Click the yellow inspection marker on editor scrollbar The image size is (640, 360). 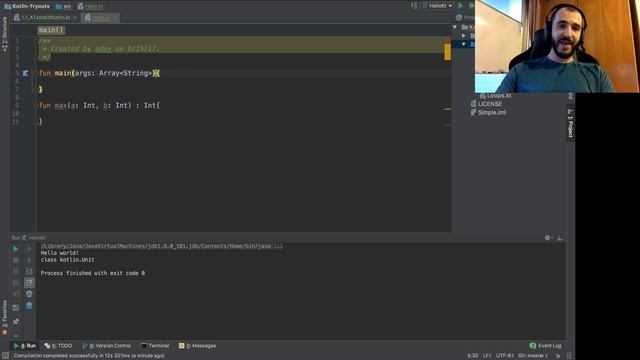click(448, 52)
